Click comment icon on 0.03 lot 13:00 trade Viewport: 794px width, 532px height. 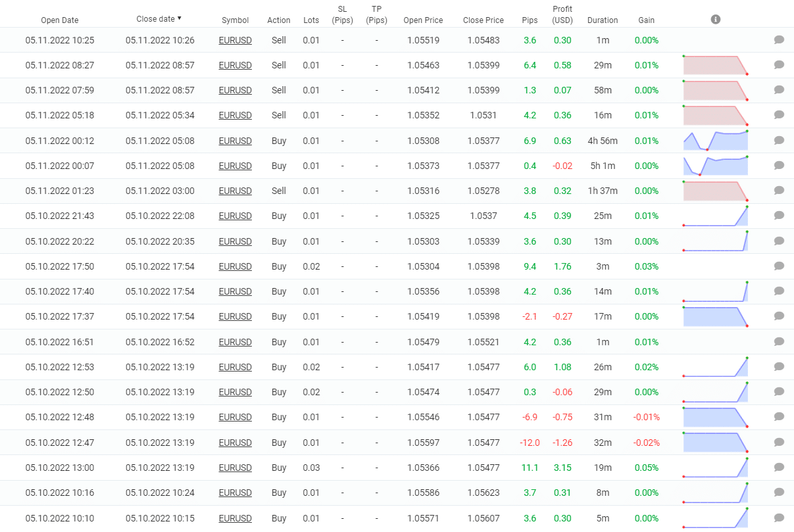779,468
